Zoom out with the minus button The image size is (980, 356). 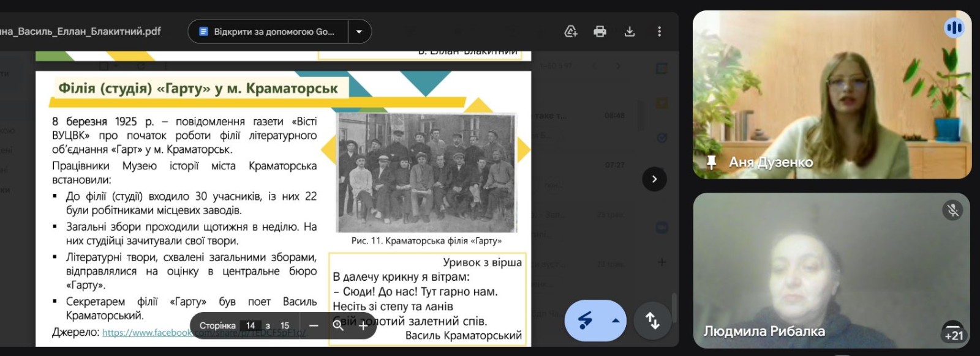point(314,326)
